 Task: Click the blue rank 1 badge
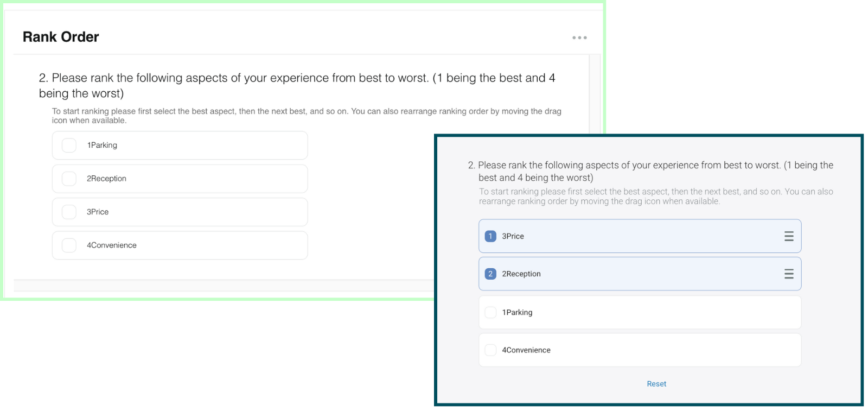pyautogui.click(x=490, y=236)
